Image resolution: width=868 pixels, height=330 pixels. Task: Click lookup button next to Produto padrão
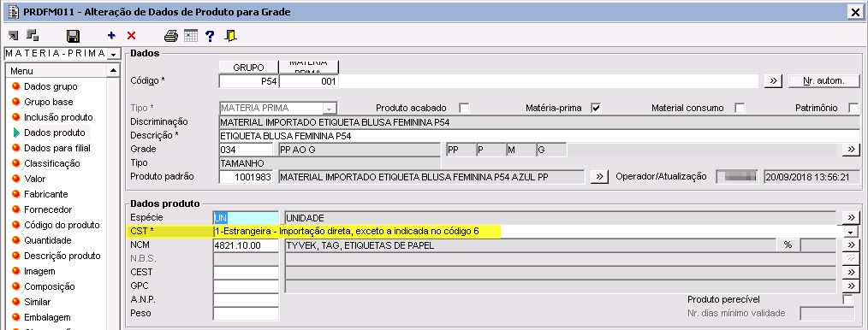[598, 176]
